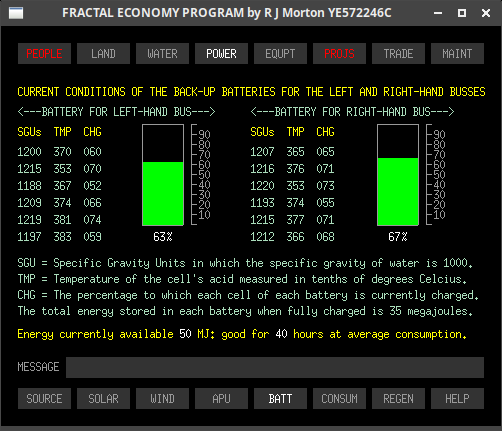Select left battery charge value 052

[92, 186]
